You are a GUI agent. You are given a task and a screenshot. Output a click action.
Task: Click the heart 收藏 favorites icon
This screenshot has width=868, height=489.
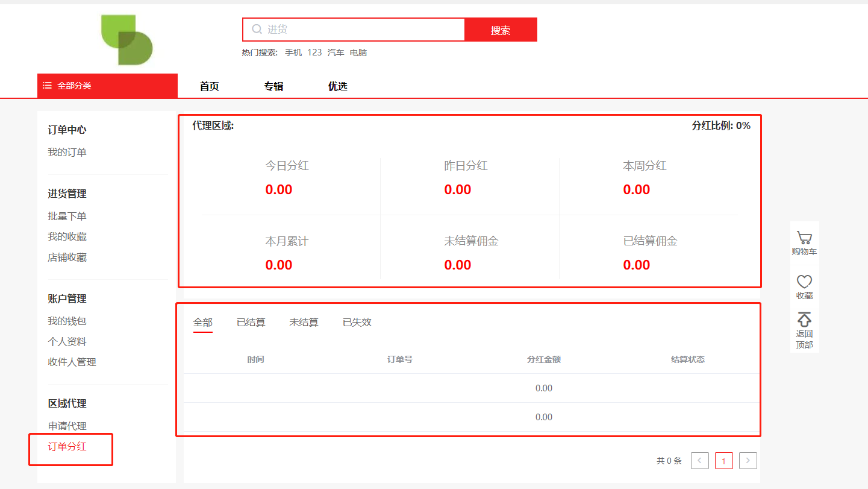tap(804, 282)
